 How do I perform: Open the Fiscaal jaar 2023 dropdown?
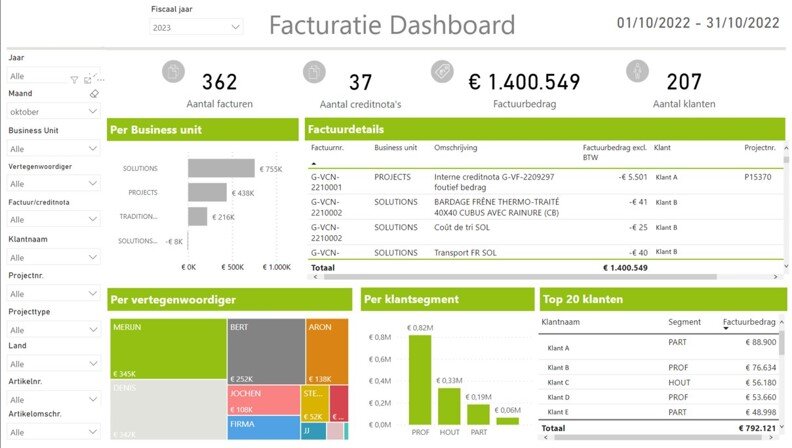tap(196, 27)
